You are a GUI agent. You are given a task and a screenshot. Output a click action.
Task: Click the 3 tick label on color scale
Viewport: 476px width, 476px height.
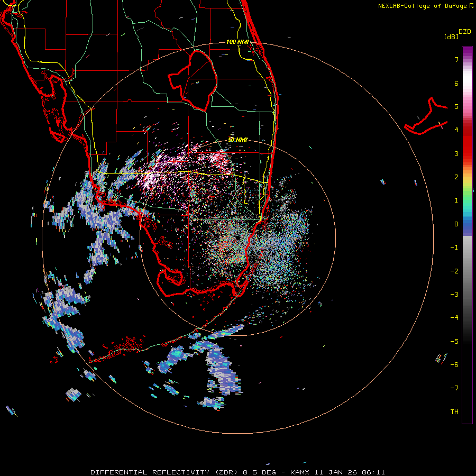(456, 153)
